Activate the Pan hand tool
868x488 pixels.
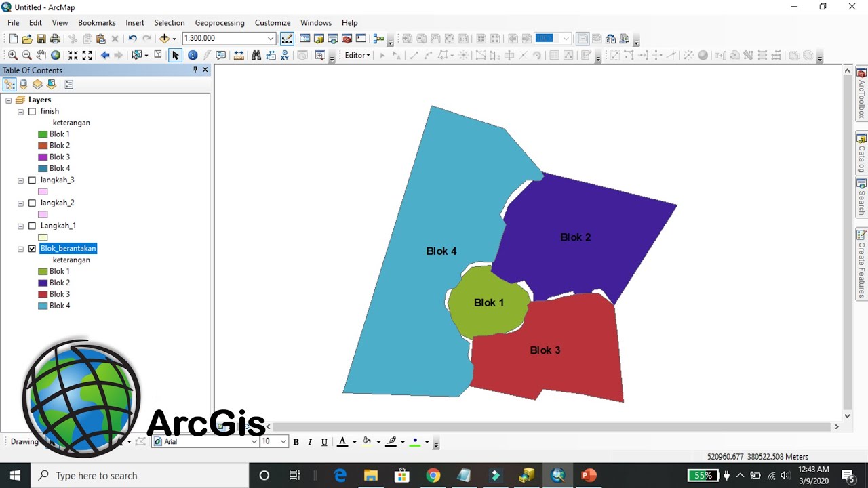[x=41, y=56]
